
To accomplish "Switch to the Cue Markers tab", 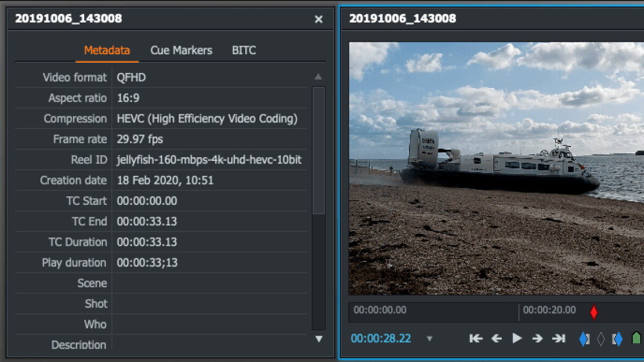I will point(181,50).
